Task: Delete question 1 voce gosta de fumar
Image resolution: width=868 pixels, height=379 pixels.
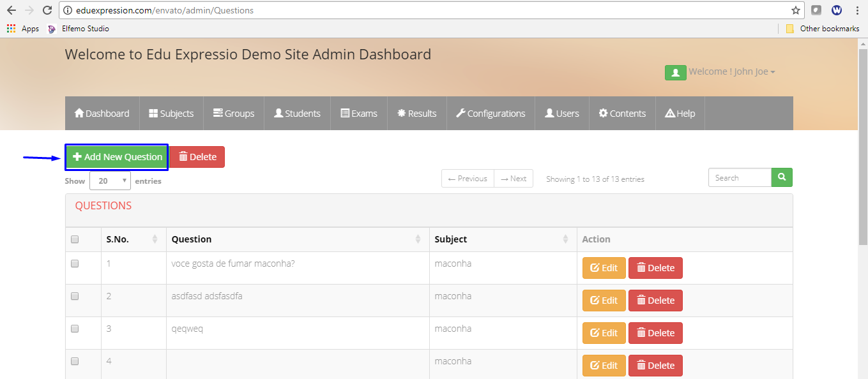Action: click(655, 268)
